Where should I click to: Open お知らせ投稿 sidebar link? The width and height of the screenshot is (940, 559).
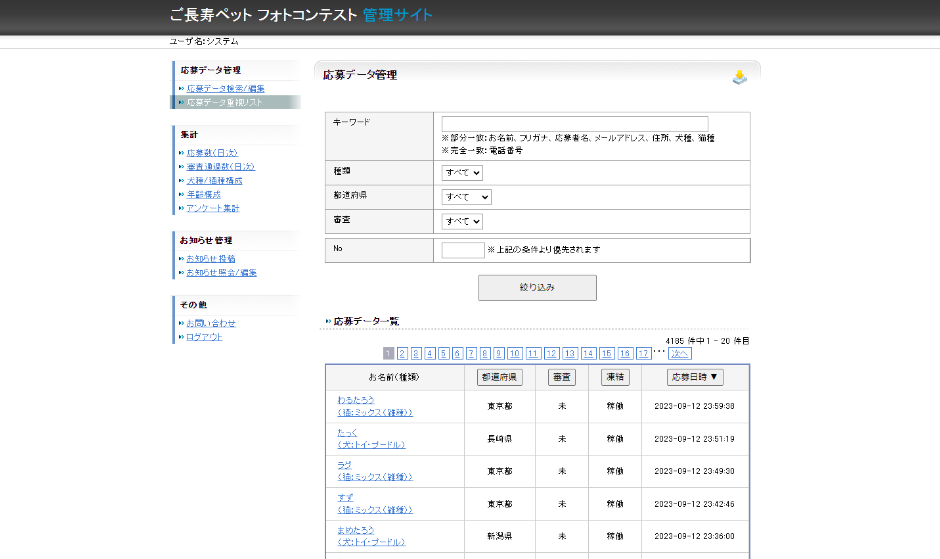pos(210,259)
